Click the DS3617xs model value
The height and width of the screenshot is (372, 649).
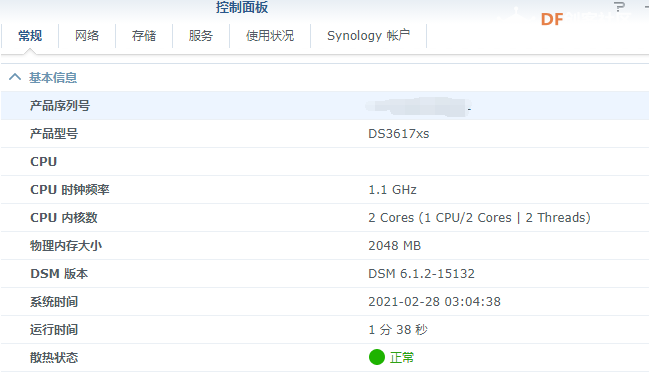399,134
